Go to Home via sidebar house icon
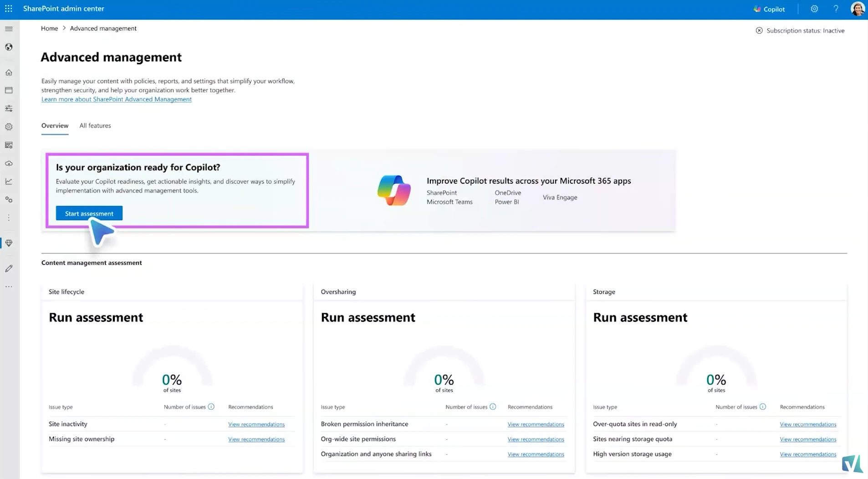Image resolution: width=868 pixels, height=479 pixels. click(9, 72)
